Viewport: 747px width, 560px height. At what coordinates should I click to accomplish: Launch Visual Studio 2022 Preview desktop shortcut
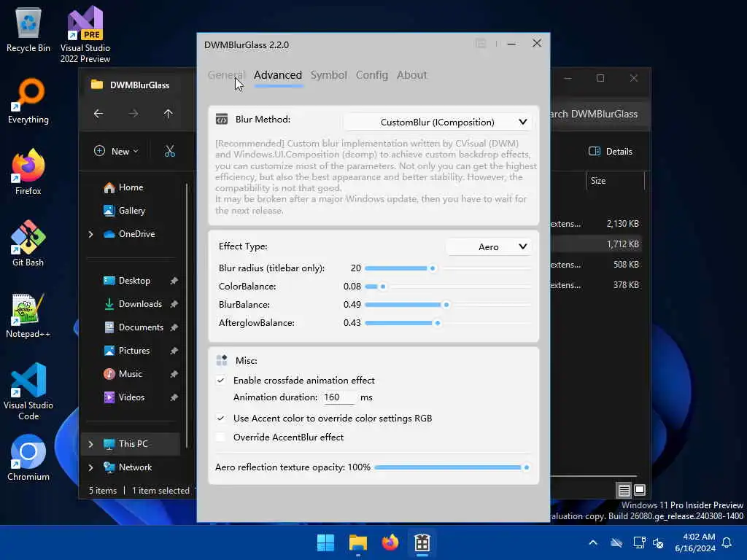pyautogui.click(x=85, y=34)
